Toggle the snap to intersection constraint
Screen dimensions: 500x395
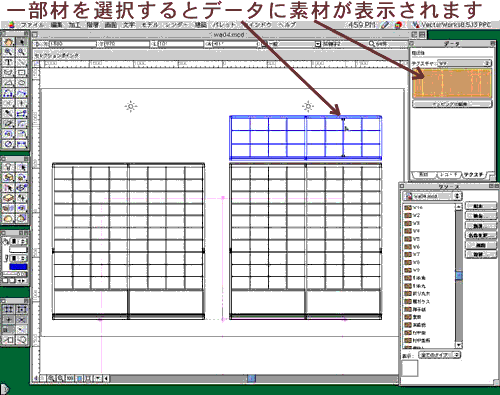tap(22, 320)
